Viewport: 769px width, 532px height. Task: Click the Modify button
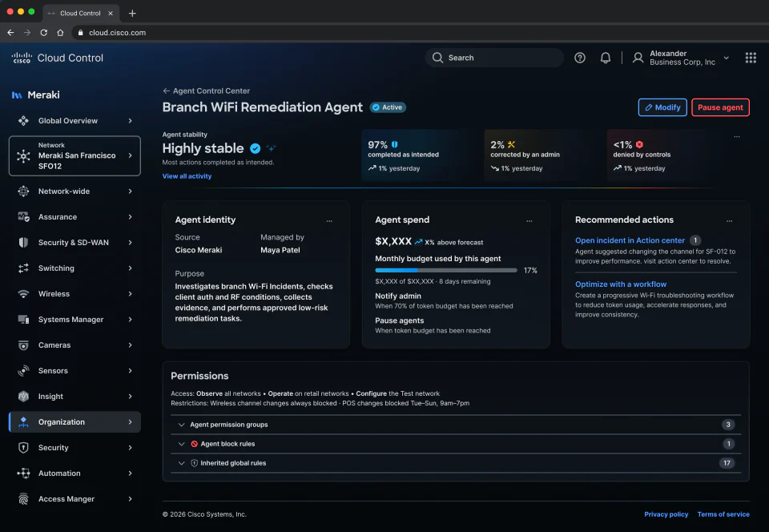662,107
